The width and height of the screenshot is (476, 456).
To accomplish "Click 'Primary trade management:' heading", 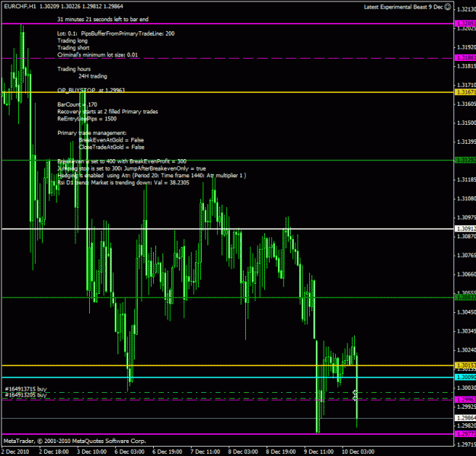I will 92,133.
